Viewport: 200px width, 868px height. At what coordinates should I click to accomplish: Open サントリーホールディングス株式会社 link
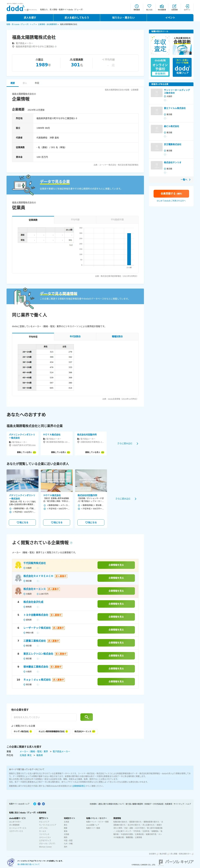[x=177, y=91]
